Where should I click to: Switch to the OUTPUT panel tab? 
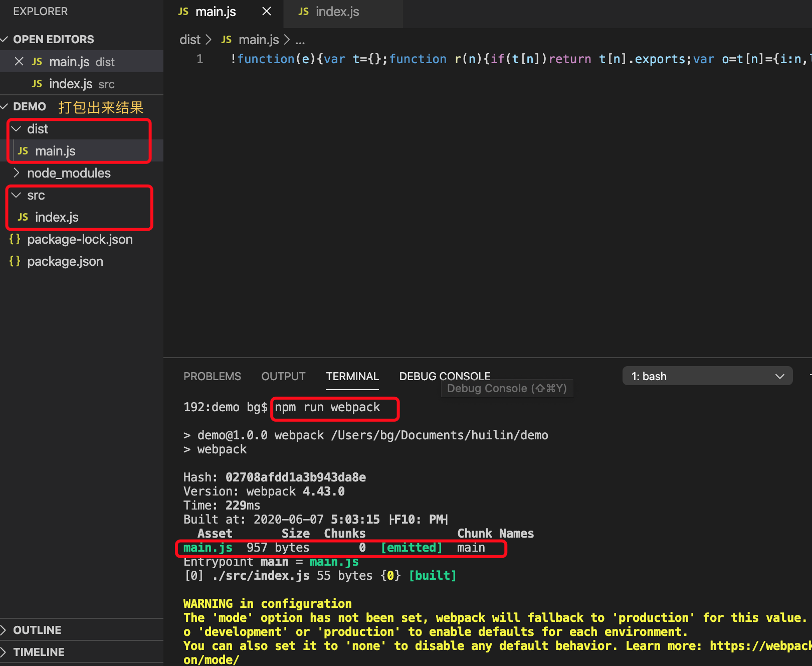pyautogui.click(x=283, y=376)
